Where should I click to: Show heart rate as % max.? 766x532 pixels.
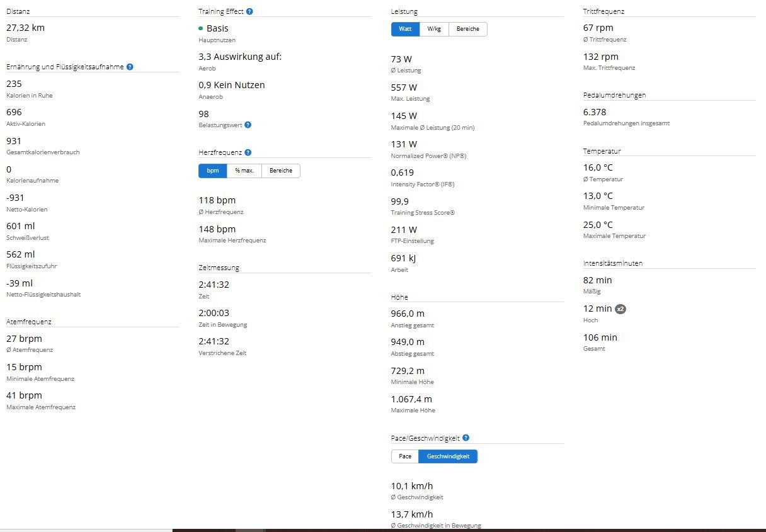tap(244, 171)
